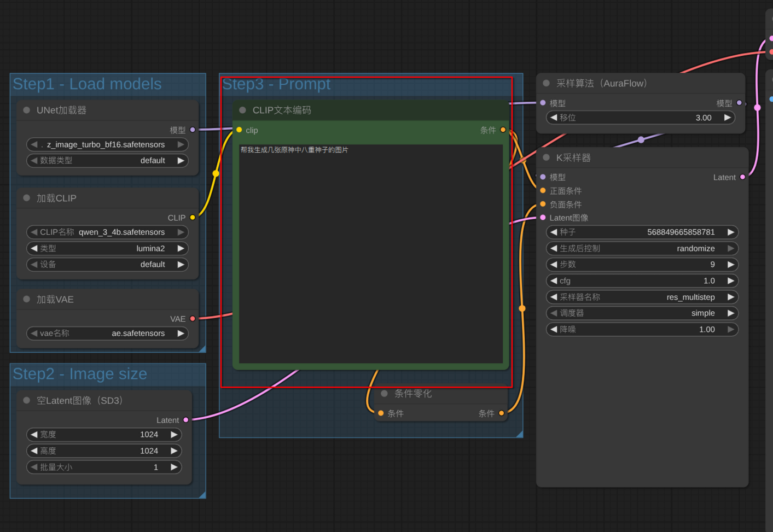The image size is (773, 532).
Task: Click the prompt text area in CLIP文本编码
Action: tap(371, 253)
